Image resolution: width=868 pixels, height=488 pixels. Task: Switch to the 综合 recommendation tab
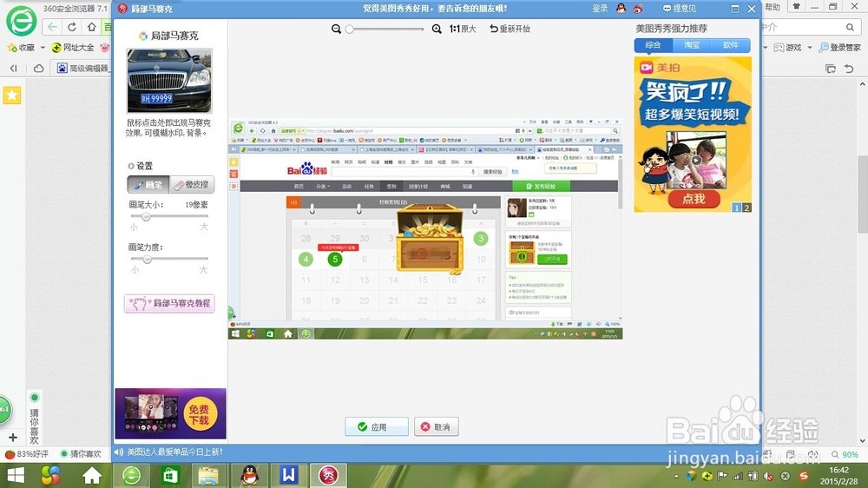pyautogui.click(x=654, y=45)
